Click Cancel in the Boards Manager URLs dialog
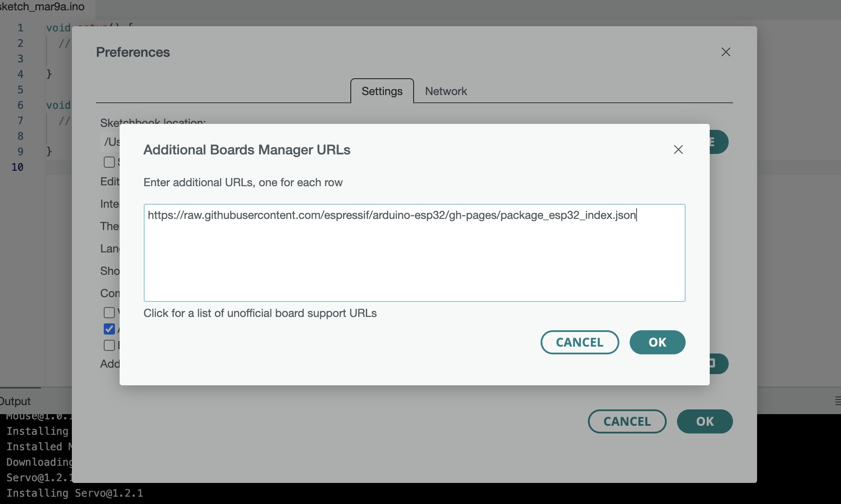The width and height of the screenshot is (841, 504). [x=579, y=342]
